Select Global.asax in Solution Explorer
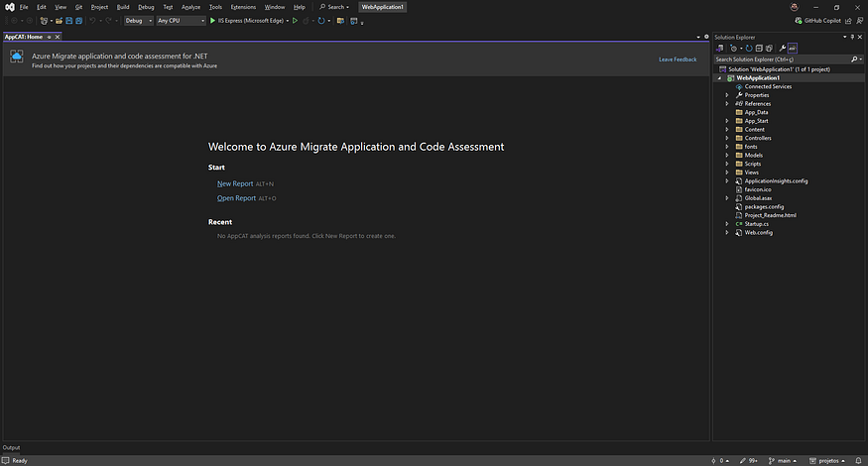 click(x=758, y=198)
